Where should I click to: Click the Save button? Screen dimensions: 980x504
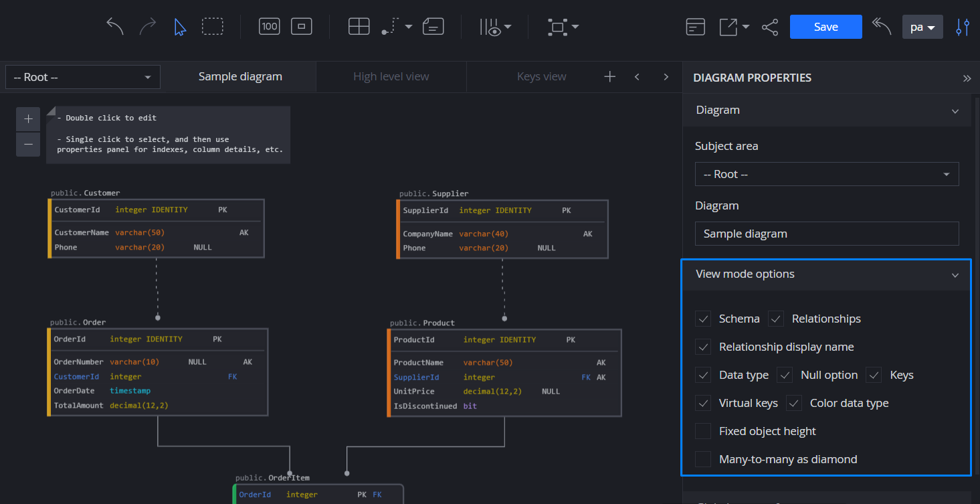[x=825, y=27]
